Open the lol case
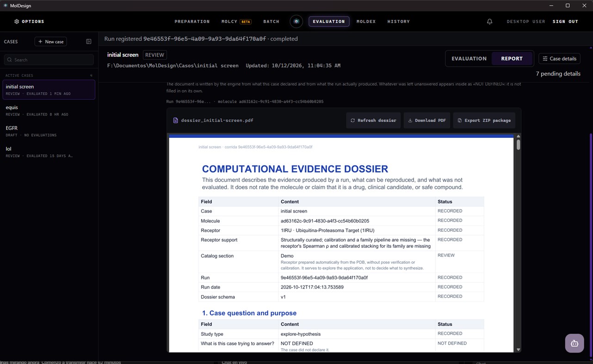Image resolution: width=593 pixels, height=364 pixels. (x=49, y=152)
